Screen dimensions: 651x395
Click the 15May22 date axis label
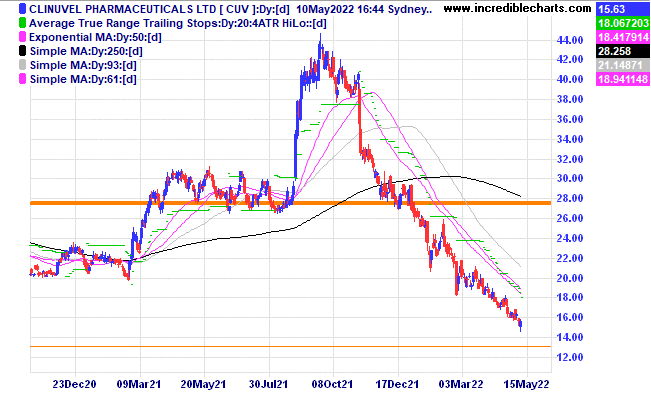(x=526, y=384)
